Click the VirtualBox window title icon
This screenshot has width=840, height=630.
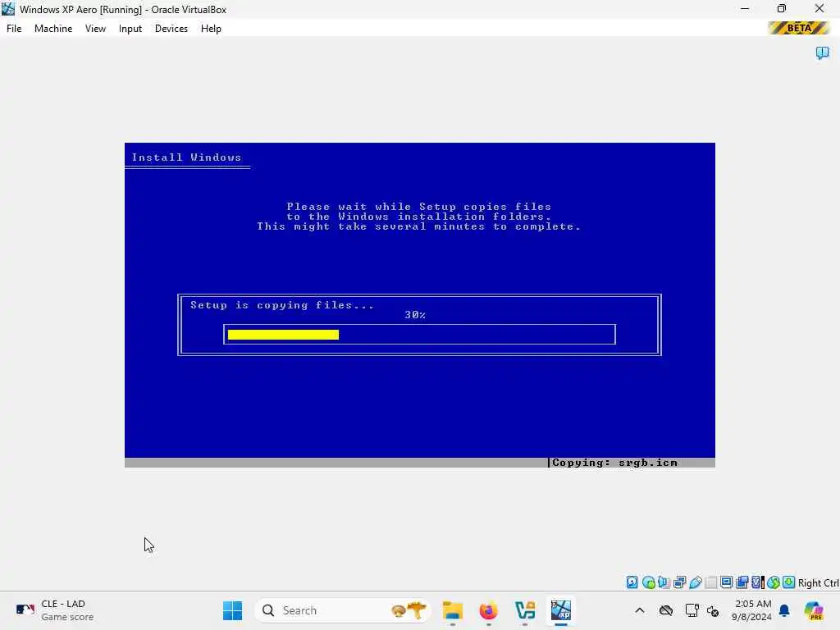coord(8,9)
